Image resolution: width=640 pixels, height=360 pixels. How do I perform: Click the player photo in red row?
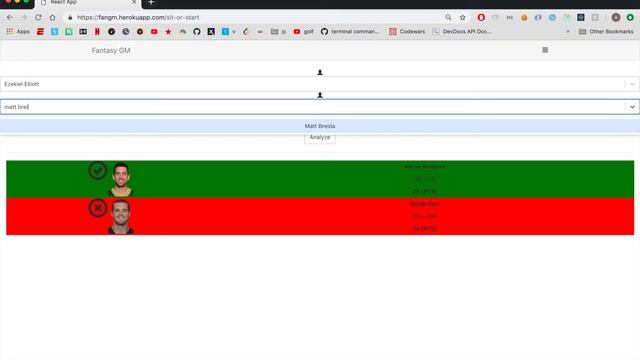click(x=121, y=217)
